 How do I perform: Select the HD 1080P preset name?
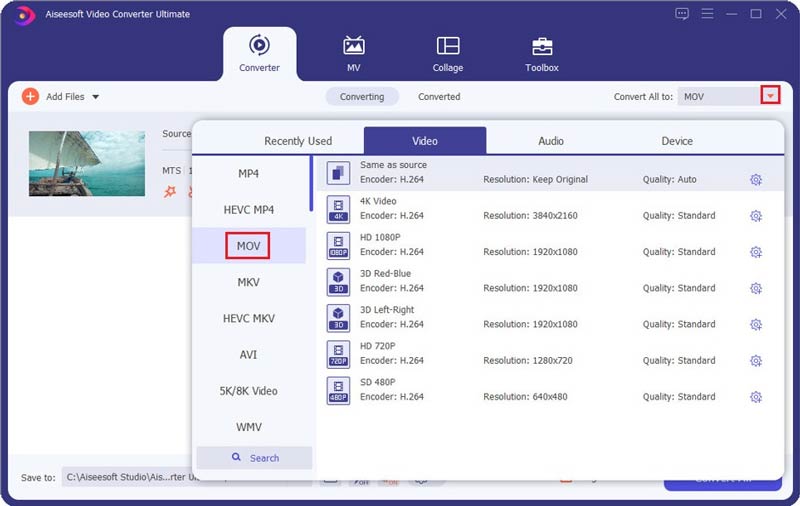click(380, 237)
